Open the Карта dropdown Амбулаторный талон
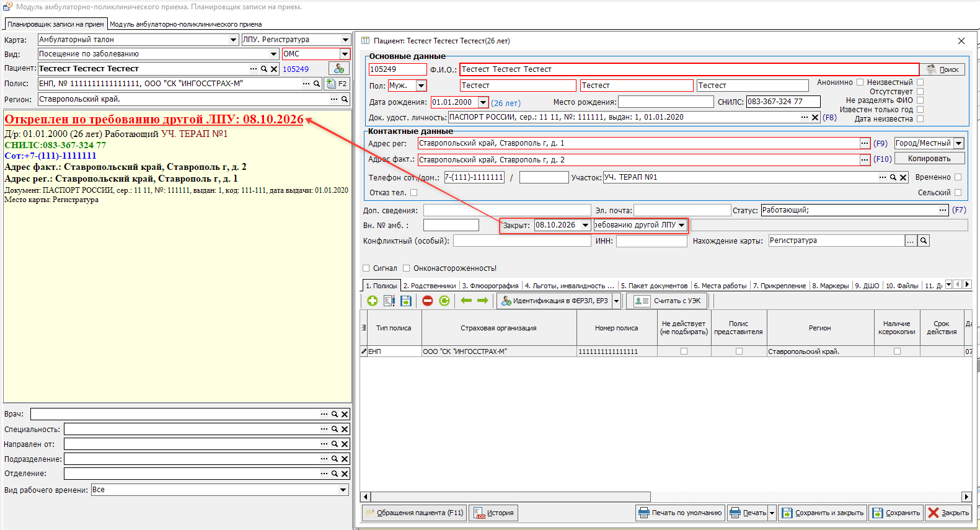Viewport: 980px width, 530px height. (233, 40)
